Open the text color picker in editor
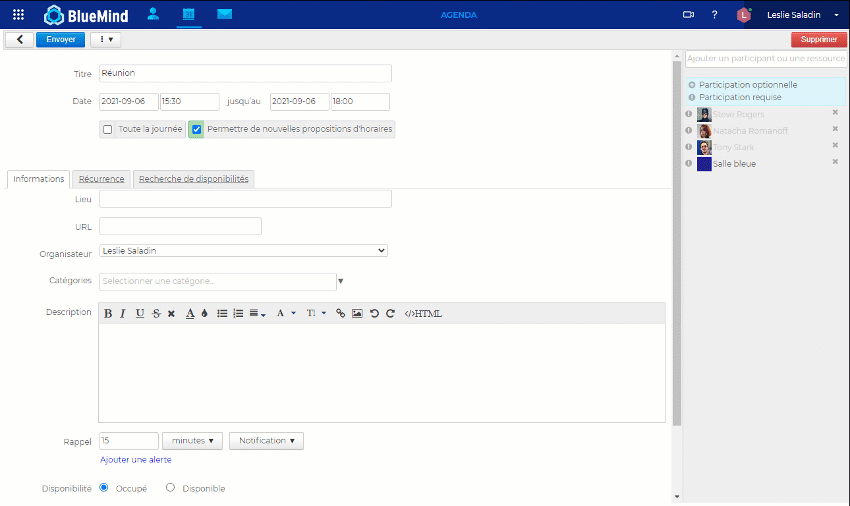This screenshot has width=850, height=506. click(x=190, y=313)
